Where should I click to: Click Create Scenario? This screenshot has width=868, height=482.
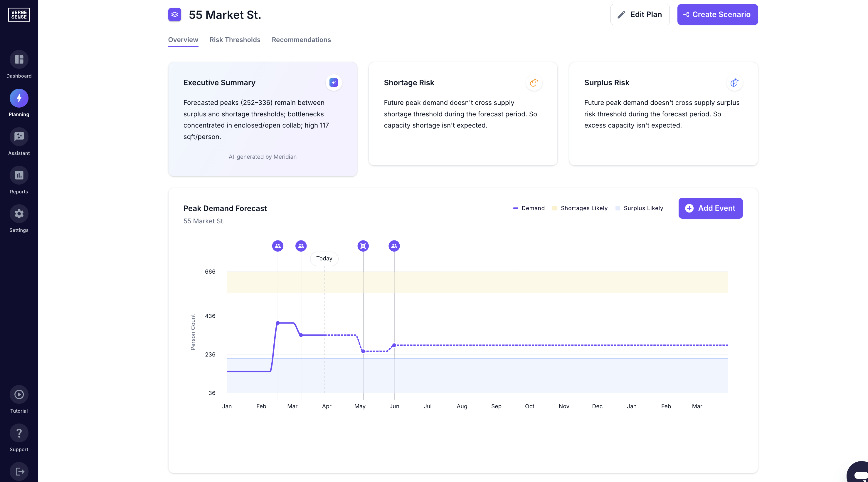point(717,14)
